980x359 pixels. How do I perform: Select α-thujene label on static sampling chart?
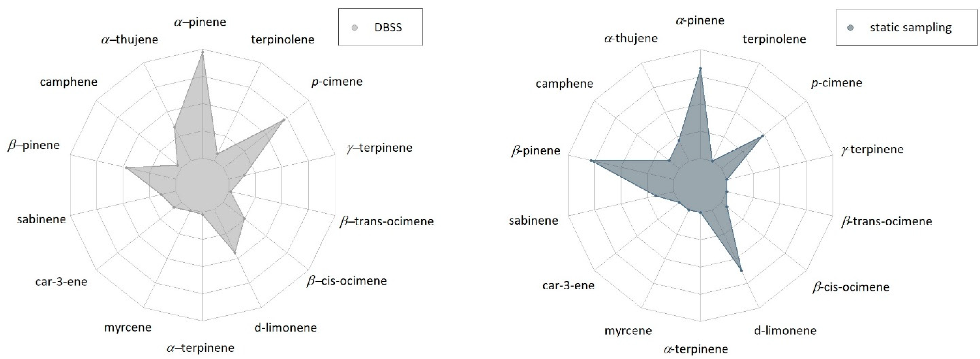tap(630, 38)
